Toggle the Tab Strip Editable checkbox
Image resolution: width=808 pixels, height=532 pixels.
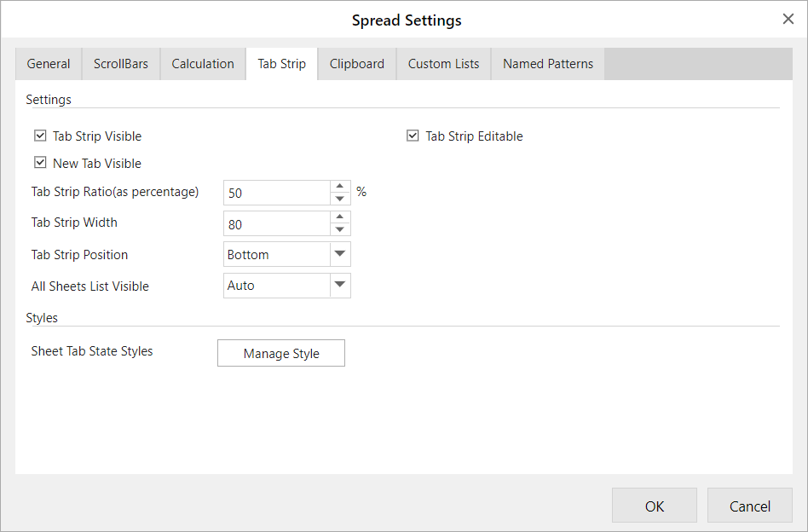pyautogui.click(x=413, y=136)
